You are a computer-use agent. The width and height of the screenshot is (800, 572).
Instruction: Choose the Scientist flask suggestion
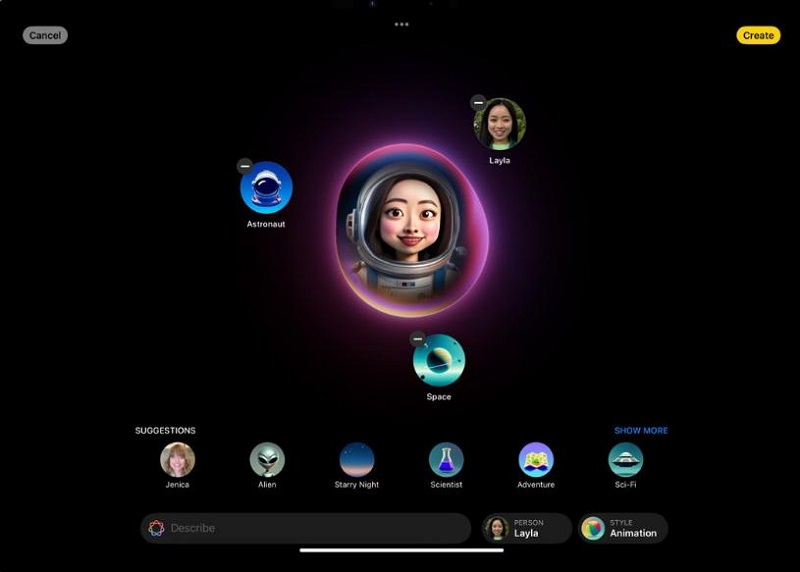446,460
